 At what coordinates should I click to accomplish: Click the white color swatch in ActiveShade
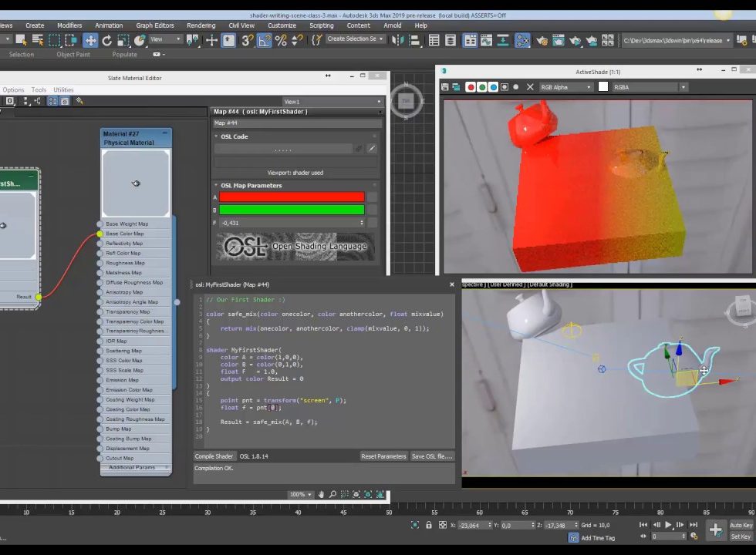(x=602, y=86)
